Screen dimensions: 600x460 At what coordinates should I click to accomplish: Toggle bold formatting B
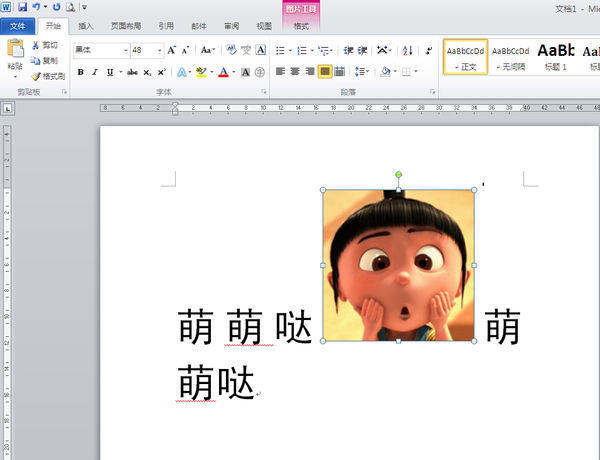[x=80, y=72]
